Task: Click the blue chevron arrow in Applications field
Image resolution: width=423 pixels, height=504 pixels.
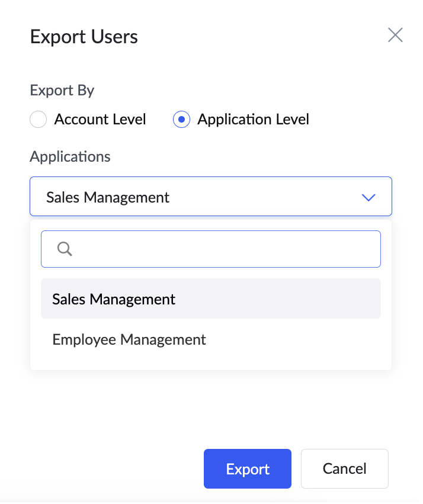Action: coord(368,197)
